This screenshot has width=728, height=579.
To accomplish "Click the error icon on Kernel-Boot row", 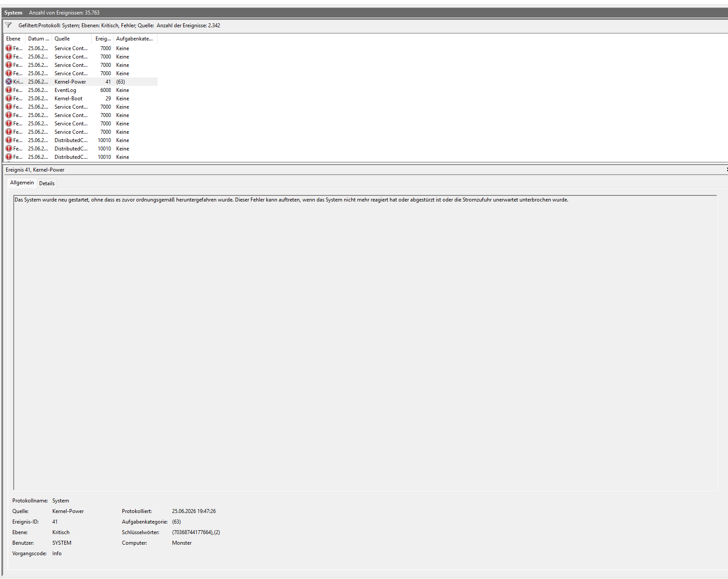I will tap(9, 98).
